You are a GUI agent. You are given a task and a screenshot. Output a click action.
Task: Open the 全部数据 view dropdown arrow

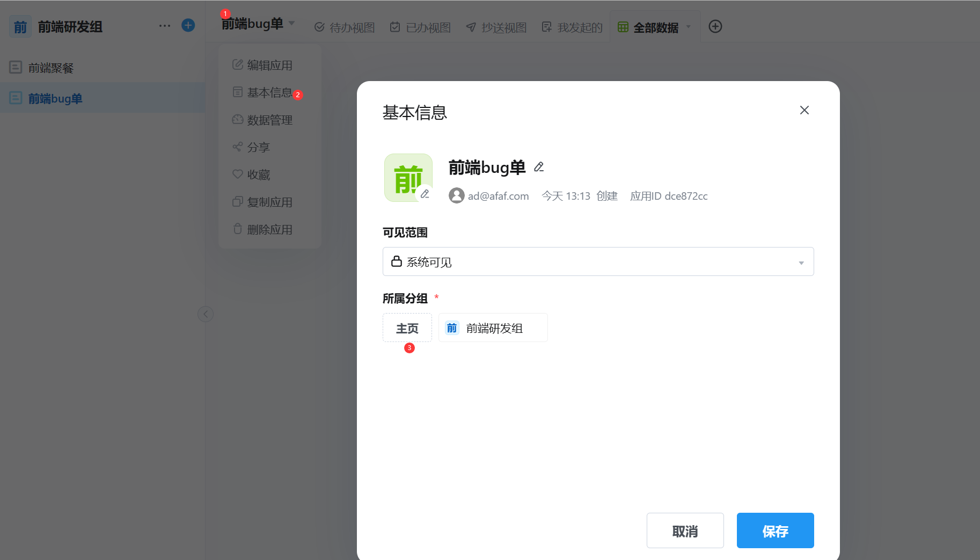tap(689, 26)
